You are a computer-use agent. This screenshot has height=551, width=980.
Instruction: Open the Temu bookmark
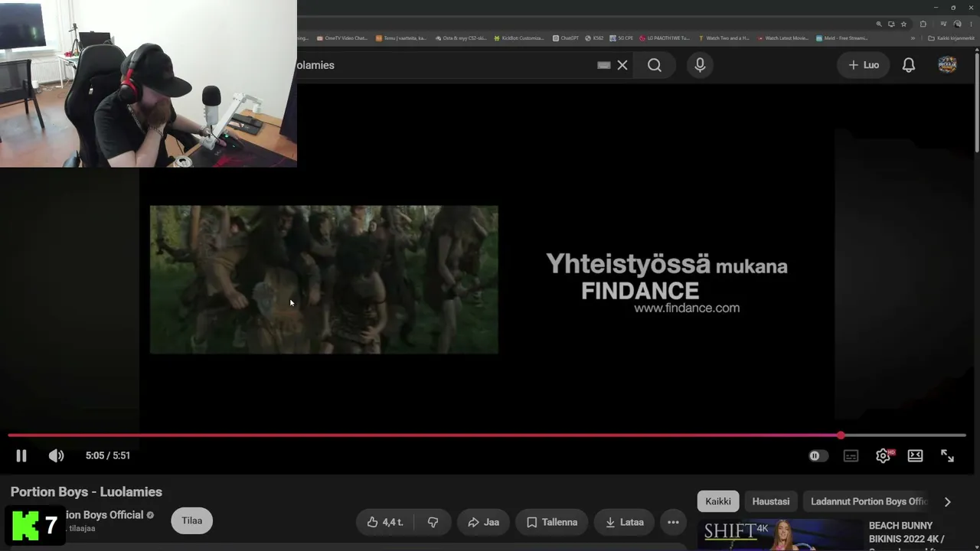pos(401,37)
